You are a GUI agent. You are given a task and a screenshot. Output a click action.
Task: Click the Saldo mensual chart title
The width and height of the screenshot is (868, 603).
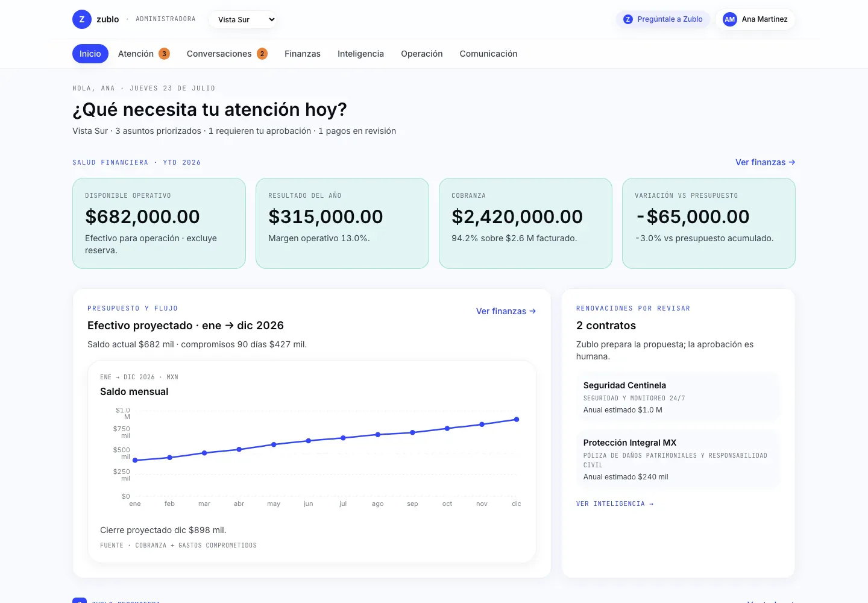134,391
